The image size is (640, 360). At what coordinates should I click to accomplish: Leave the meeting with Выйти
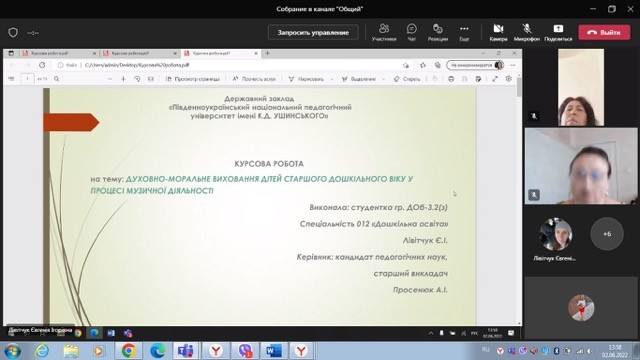point(604,32)
